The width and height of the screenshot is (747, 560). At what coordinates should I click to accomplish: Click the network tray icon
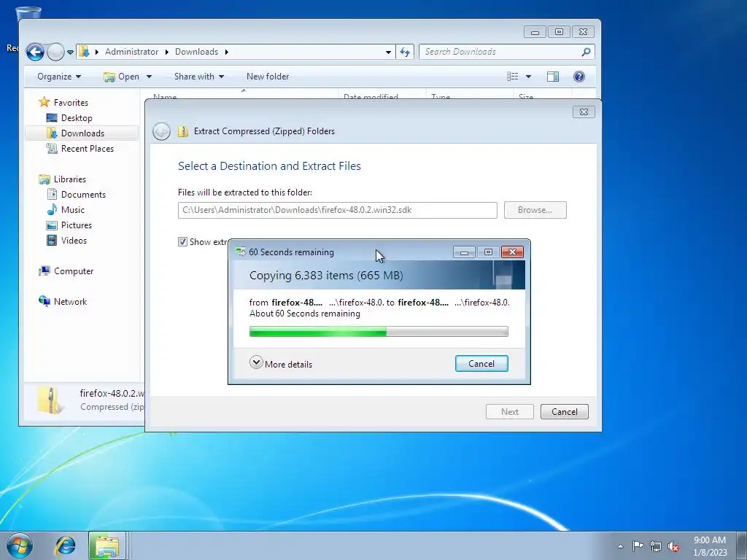pyautogui.click(x=656, y=546)
